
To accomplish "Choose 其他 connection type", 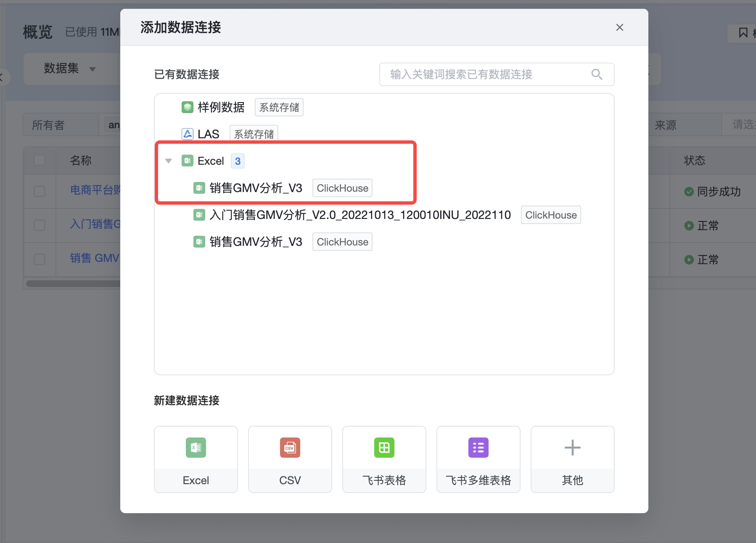I will 573,459.
